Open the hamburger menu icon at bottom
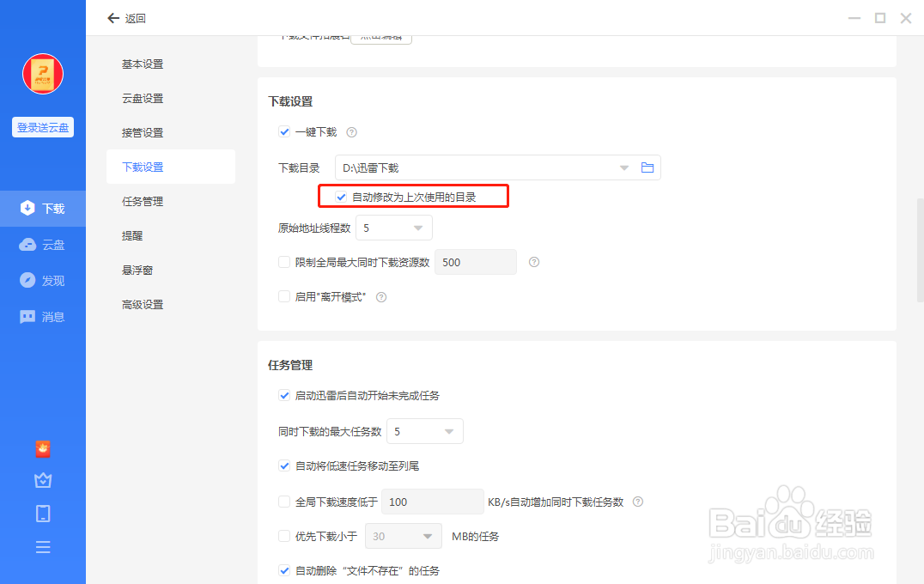 click(x=42, y=546)
